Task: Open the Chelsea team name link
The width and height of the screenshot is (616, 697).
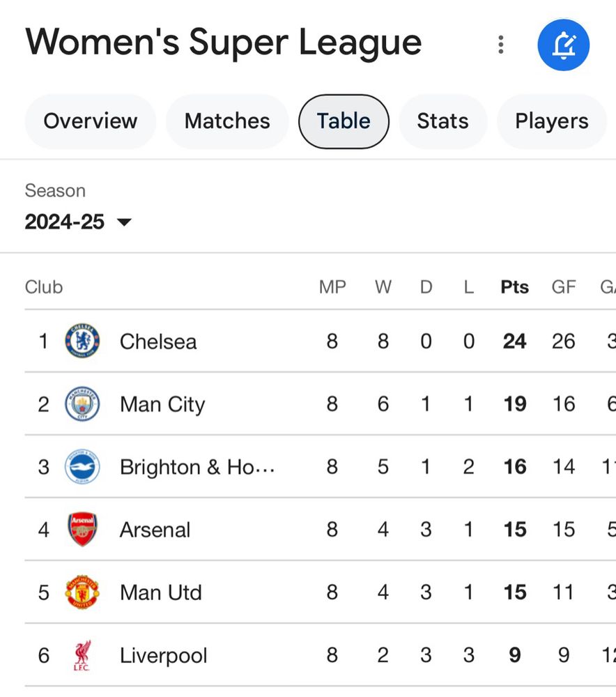Action: 158,342
